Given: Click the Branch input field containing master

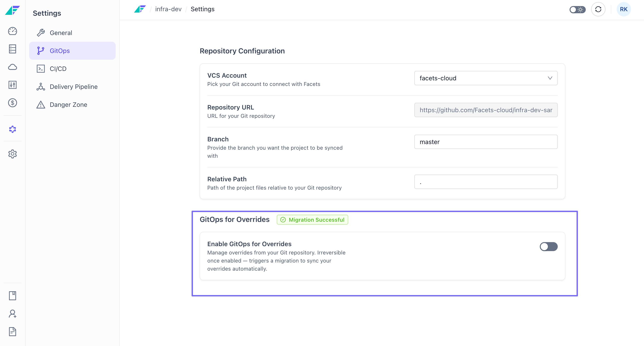Looking at the screenshot, I should tap(486, 142).
